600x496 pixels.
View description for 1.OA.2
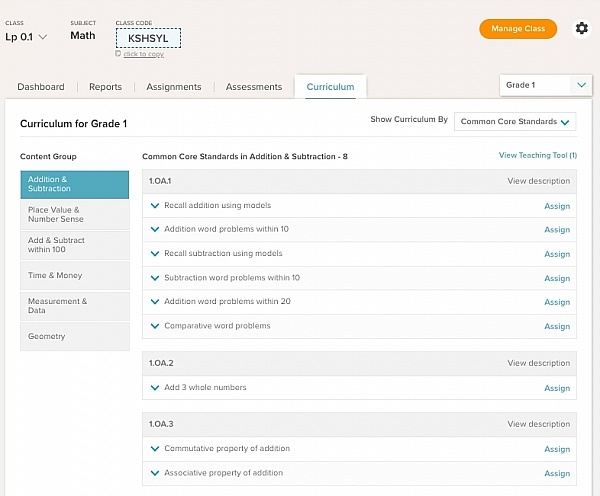tap(538, 363)
